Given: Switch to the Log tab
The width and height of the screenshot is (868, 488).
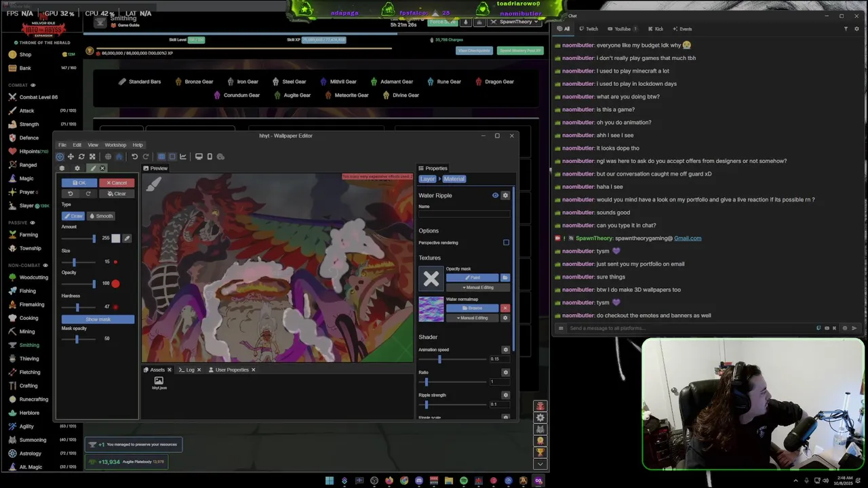Looking at the screenshot, I should pyautogui.click(x=190, y=370).
